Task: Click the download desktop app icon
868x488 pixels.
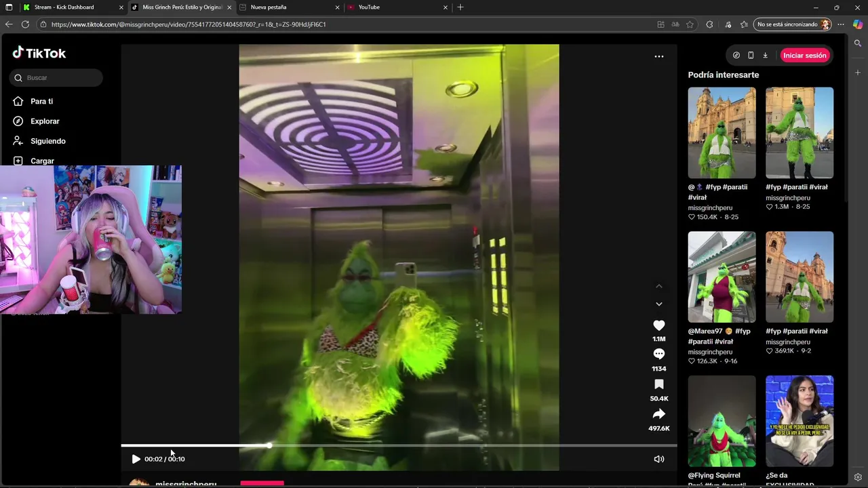Action: coord(765,56)
